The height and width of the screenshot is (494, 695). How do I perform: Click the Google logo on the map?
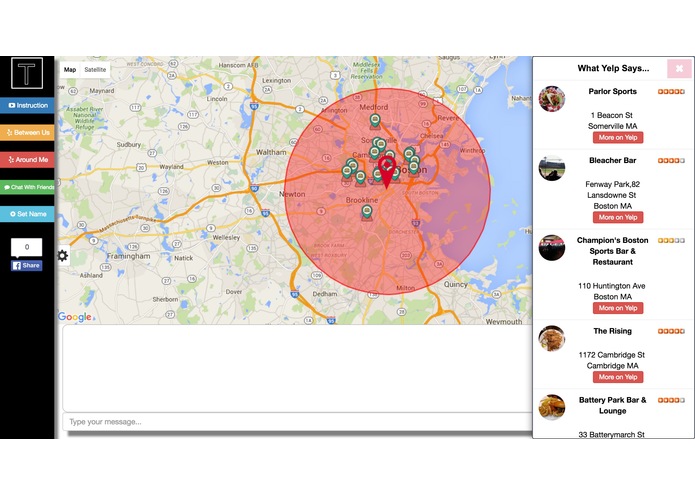click(x=74, y=316)
